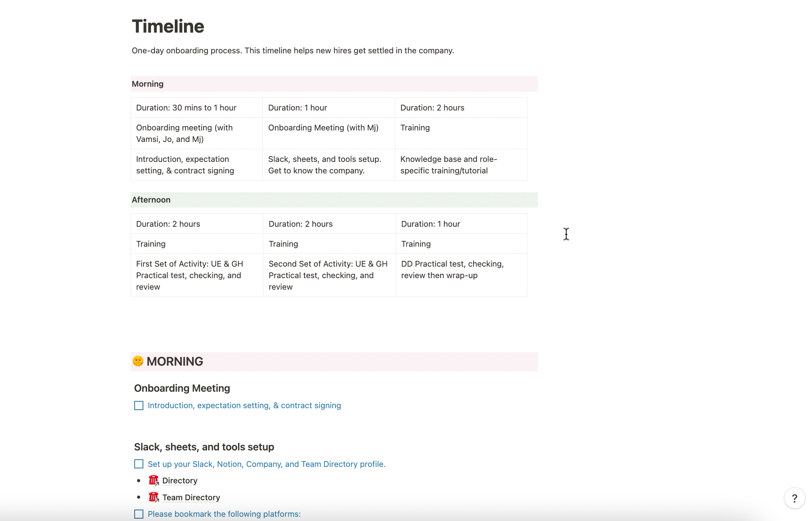The image size is (812, 521).
Task: Click the Onboarding Meeting subheading
Action: (182, 388)
